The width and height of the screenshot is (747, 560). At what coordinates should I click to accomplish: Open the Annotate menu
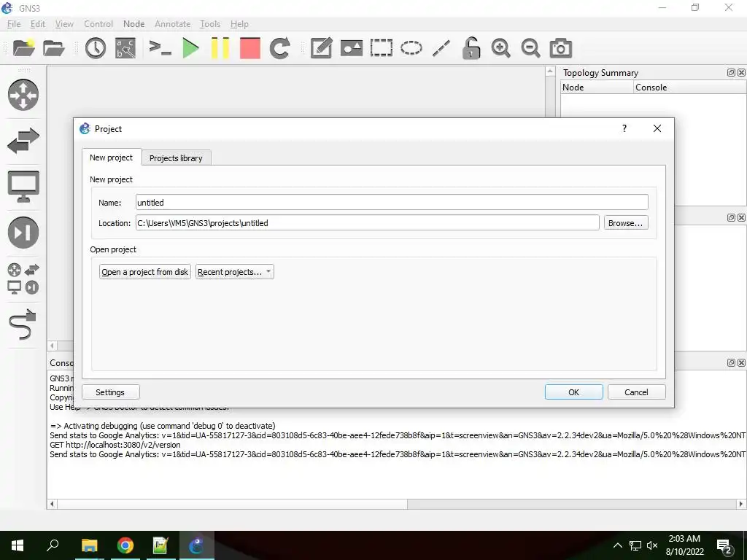click(x=172, y=24)
